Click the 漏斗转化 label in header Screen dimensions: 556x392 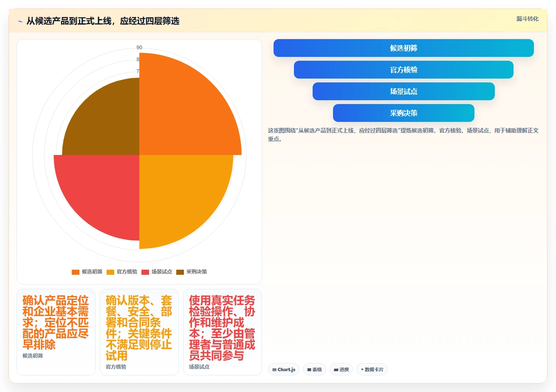pyautogui.click(x=528, y=19)
